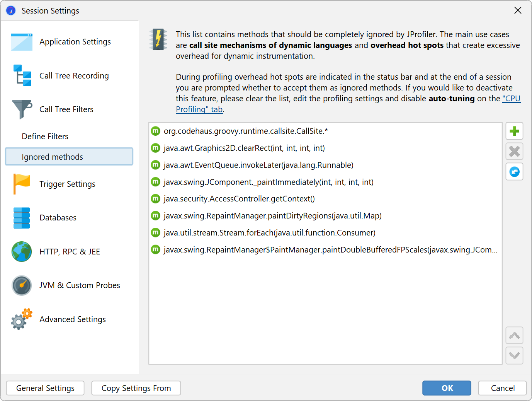The height and width of the screenshot is (401, 532).
Task: Remove selected method with the X icon
Action: tap(514, 152)
